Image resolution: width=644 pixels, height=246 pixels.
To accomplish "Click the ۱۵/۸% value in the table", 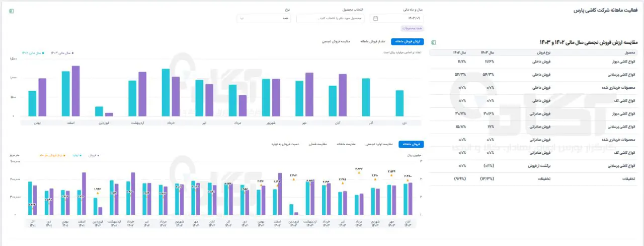I will point(461,127).
